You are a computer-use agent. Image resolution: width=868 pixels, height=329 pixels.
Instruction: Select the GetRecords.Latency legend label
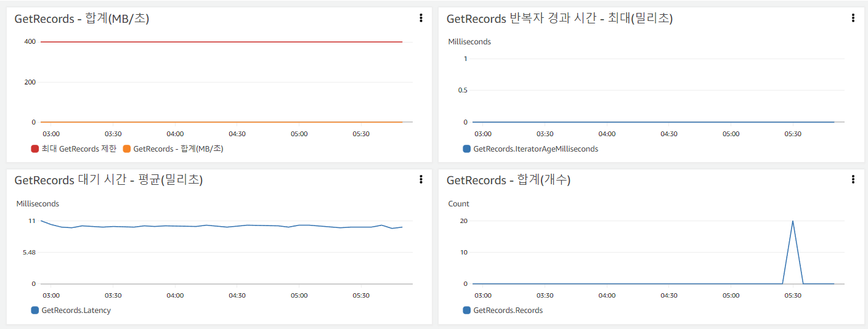76,310
